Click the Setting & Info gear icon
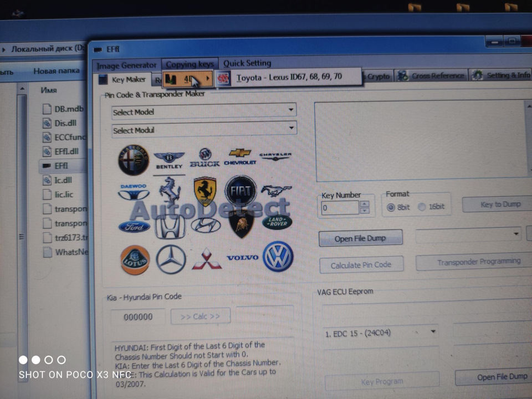Screen dimensions: 532x399 click(477, 75)
